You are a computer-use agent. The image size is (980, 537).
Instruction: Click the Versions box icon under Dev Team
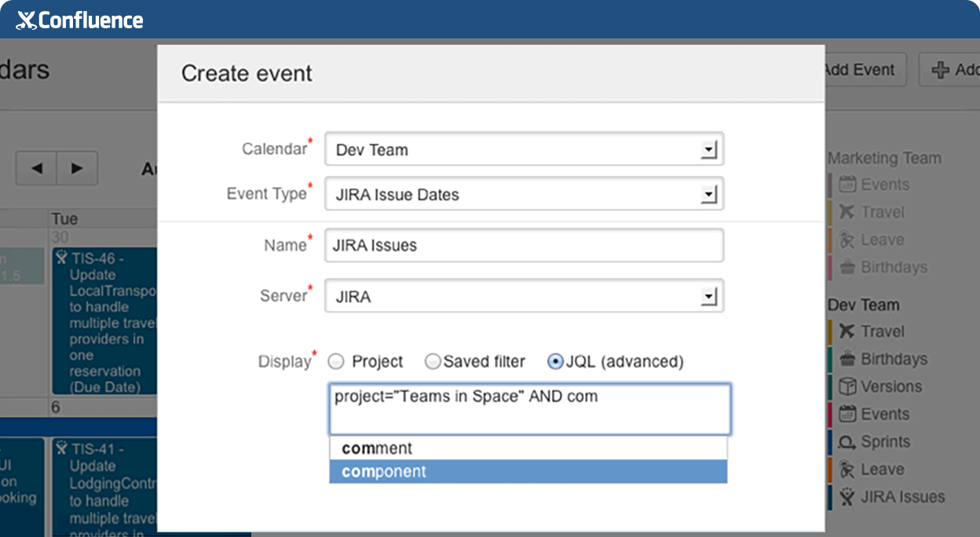coord(847,386)
